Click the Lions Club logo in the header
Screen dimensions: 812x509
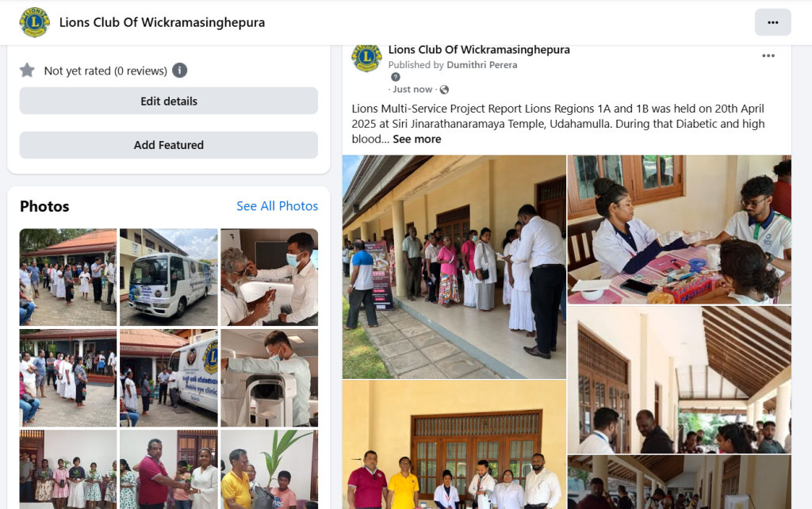tap(34, 22)
